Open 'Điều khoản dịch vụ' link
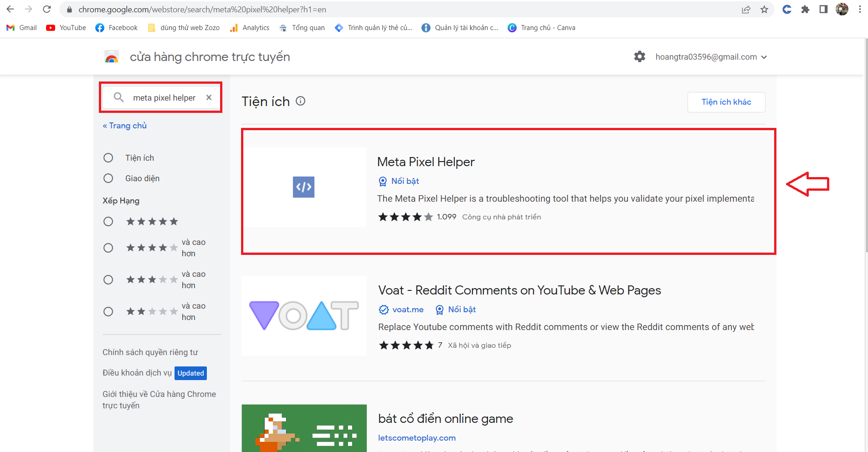 [137, 373]
